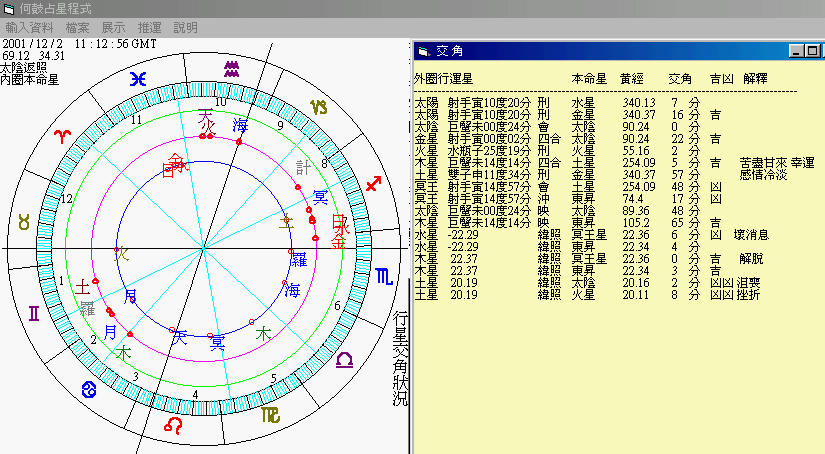Click the Leo zodiac symbol on chart
Viewport: 825px width, 454px height.
coord(173,425)
